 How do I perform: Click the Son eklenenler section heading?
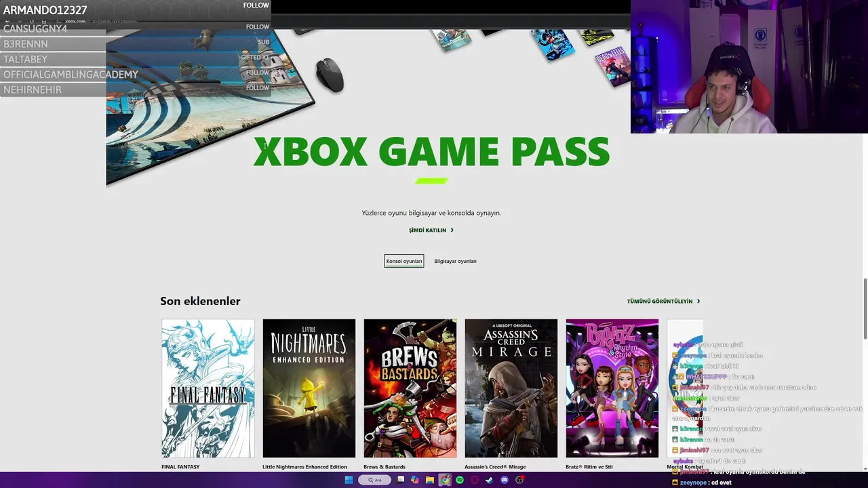[x=200, y=301]
